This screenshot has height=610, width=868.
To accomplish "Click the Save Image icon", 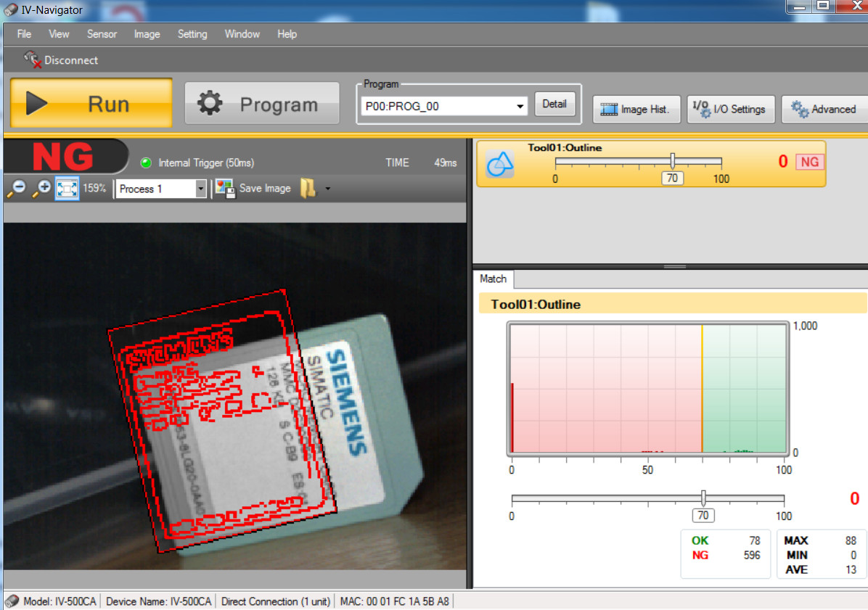I will (x=225, y=189).
